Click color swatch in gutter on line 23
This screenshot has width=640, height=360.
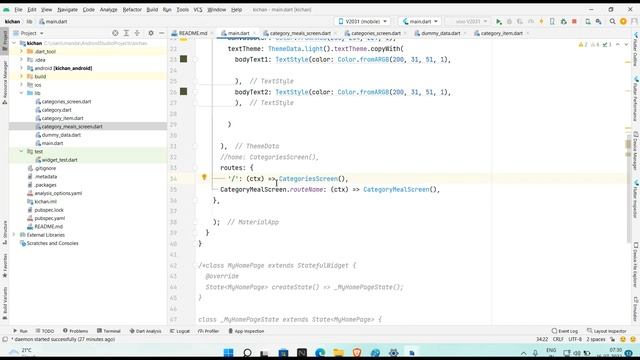point(184,59)
